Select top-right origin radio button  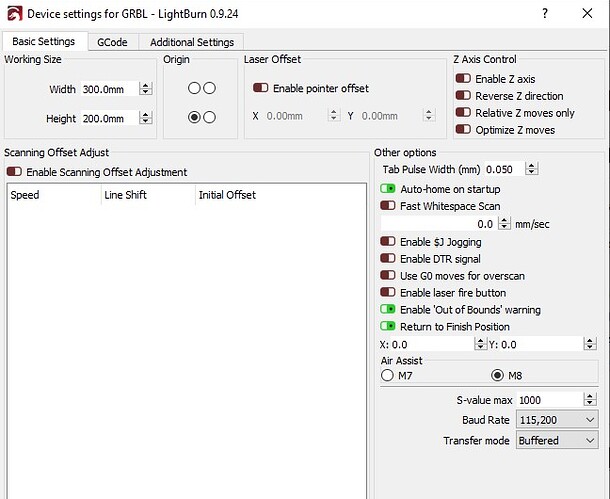[209, 88]
